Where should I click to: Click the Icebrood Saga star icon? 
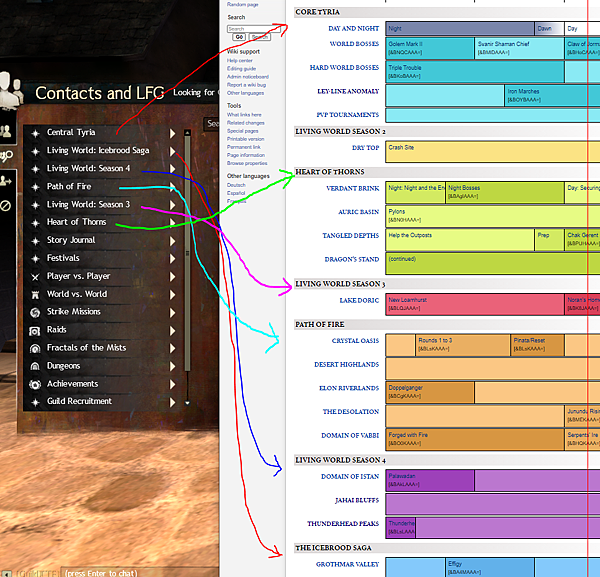tap(35, 152)
